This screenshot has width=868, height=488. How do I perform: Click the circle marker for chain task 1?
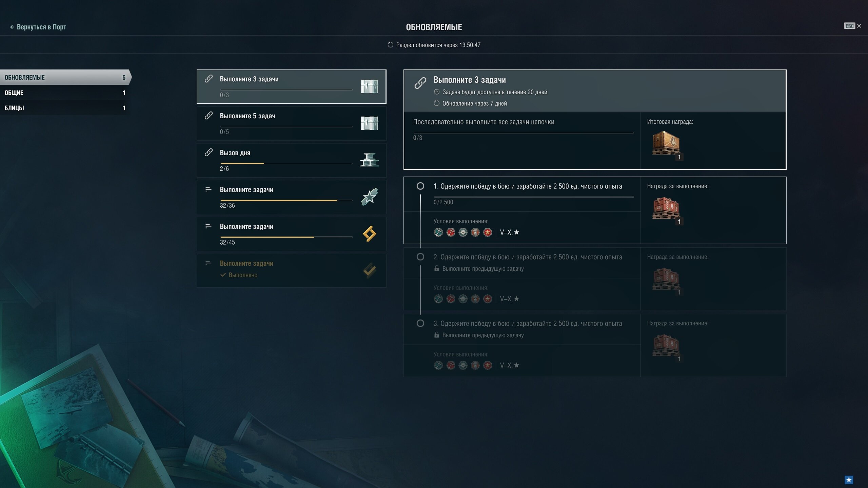(420, 186)
